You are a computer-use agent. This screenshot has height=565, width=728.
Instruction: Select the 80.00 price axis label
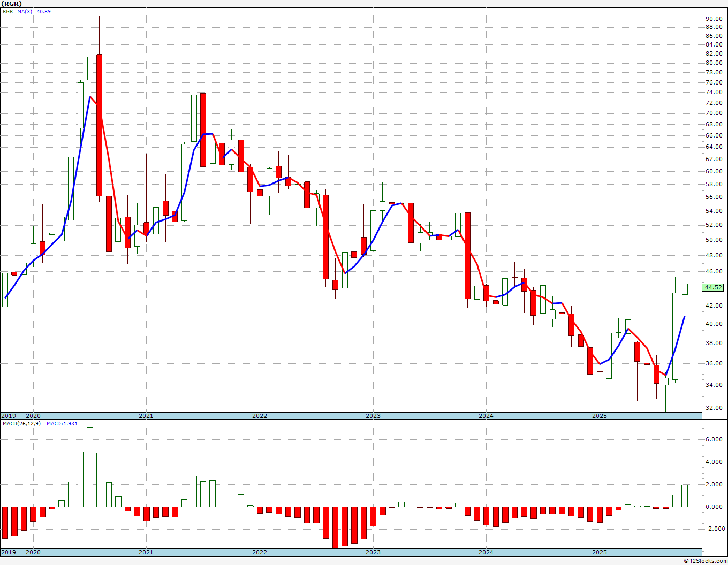(x=714, y=63)
